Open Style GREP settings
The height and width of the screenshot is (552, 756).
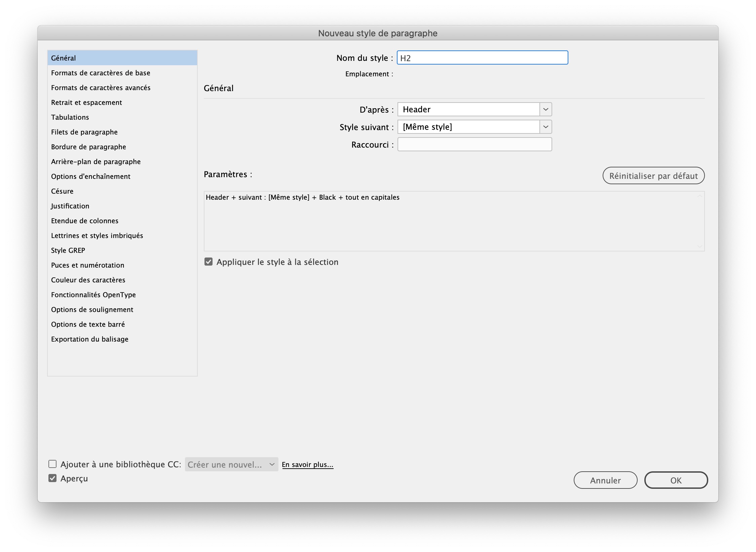pos(68,250)
